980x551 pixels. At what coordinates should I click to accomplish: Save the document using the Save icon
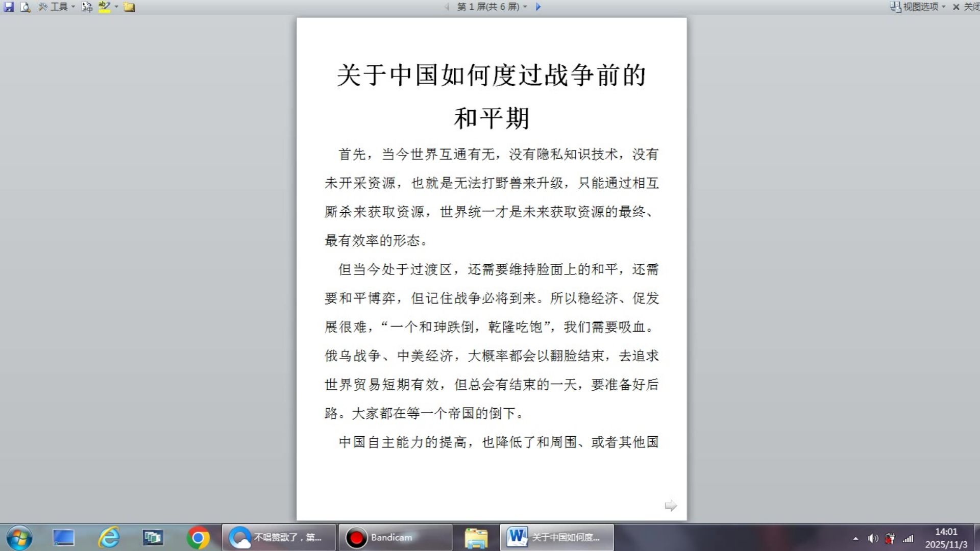(x=9, y=7)
